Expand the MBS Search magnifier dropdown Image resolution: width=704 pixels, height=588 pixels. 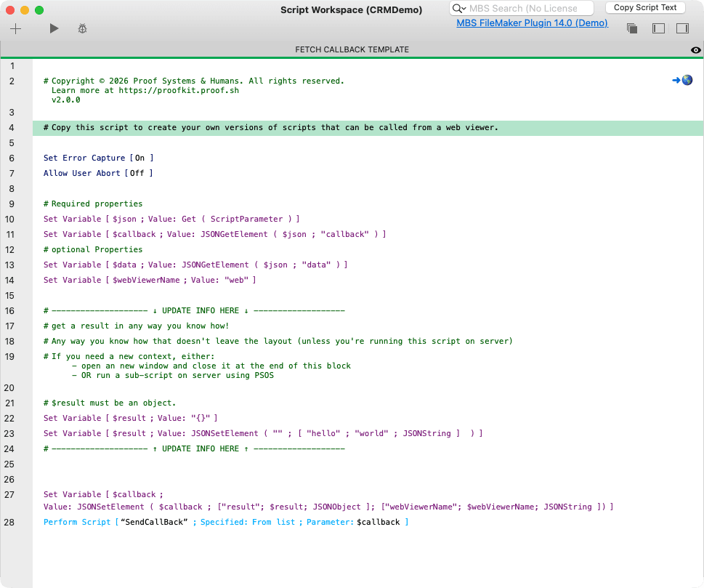tap(459, 9)
